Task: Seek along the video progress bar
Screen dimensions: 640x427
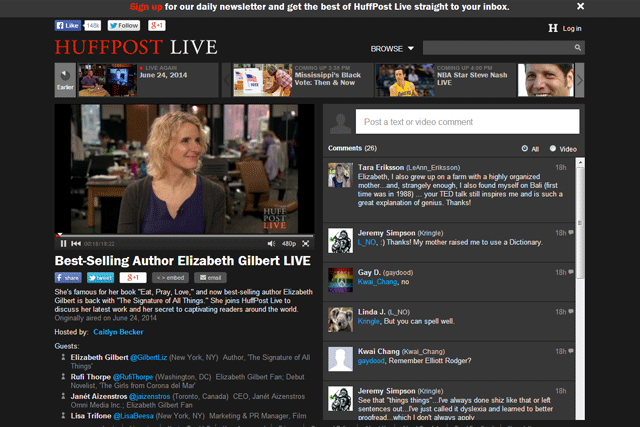Action: (x=184, y=236)
